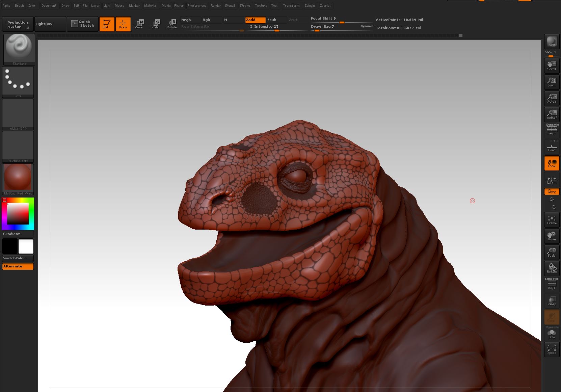Click the SPix slider
The width and height of the screenshot is (561, 392).
(552, 53)
